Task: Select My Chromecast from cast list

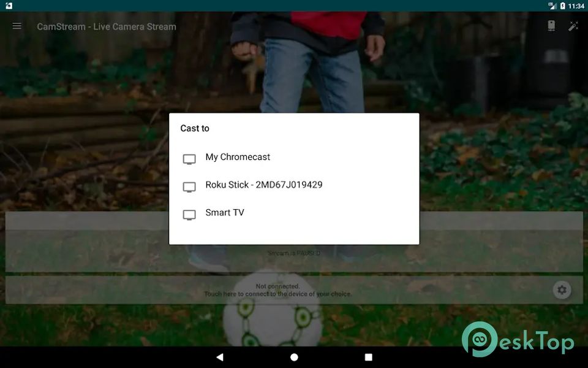Action: [x=294, y=158]
